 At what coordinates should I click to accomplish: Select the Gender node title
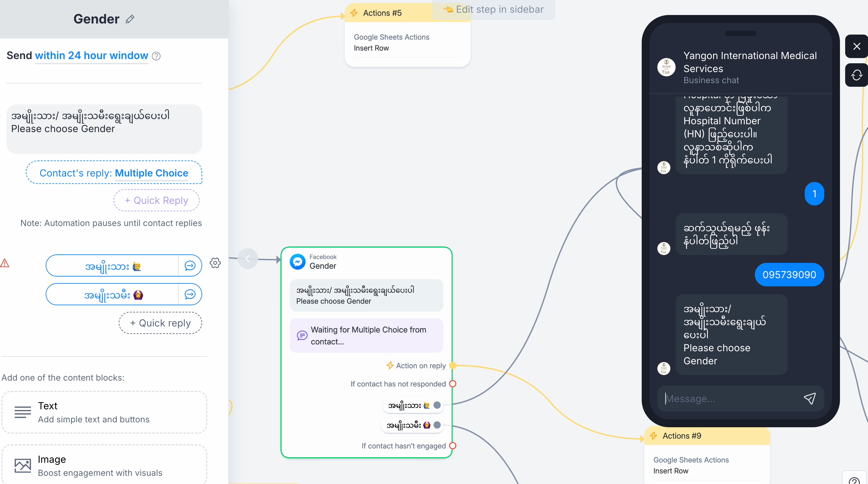pos(322,266)
